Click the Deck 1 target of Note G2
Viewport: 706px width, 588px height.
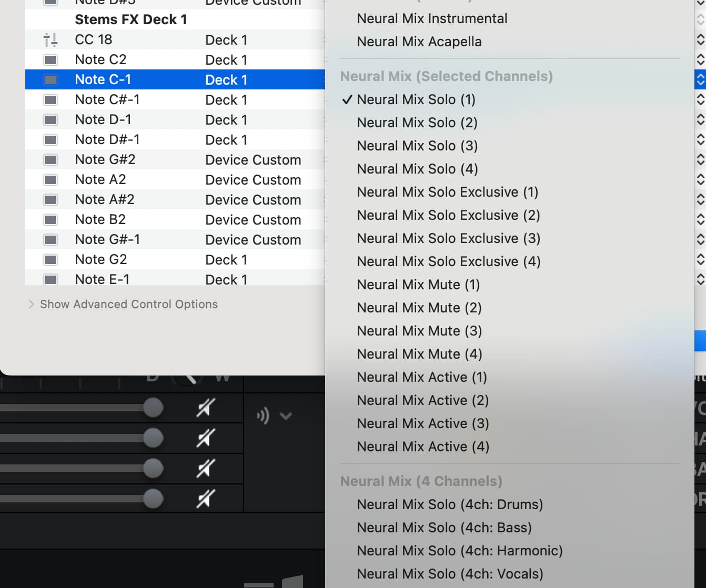click(226, 260)
